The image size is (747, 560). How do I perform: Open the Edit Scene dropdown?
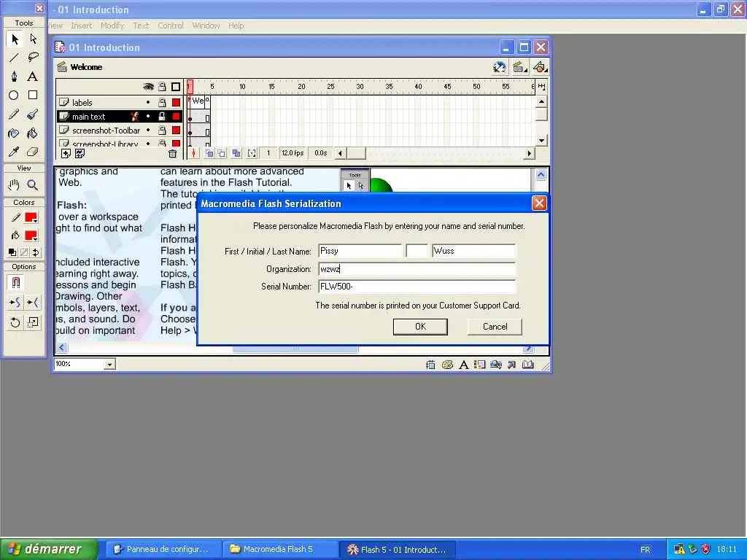519,68
